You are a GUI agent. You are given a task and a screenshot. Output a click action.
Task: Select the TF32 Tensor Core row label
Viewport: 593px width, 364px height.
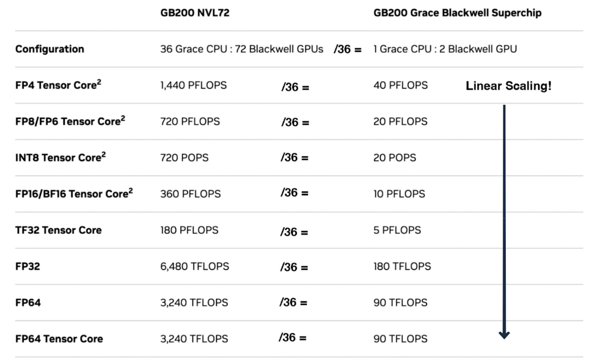coord(58,230)
